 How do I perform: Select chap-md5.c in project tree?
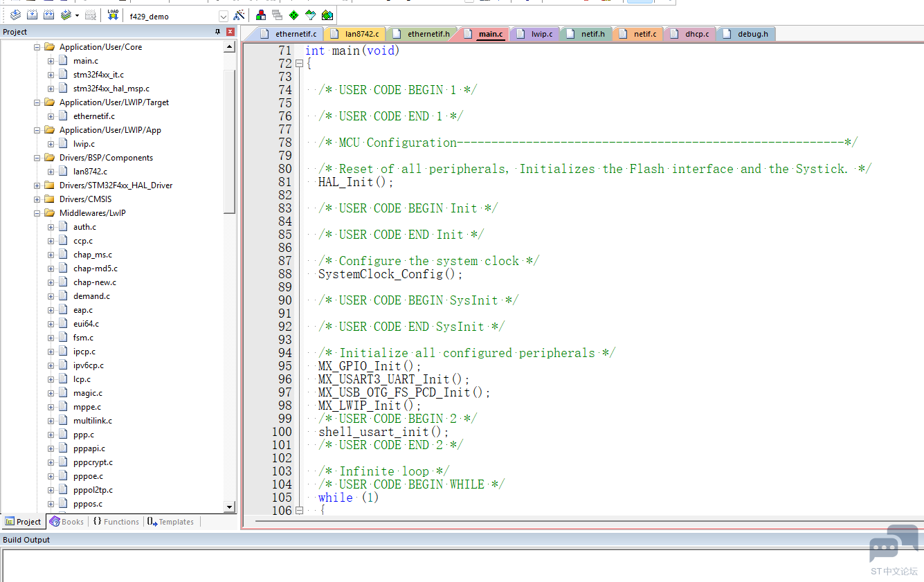pos(96,269)
